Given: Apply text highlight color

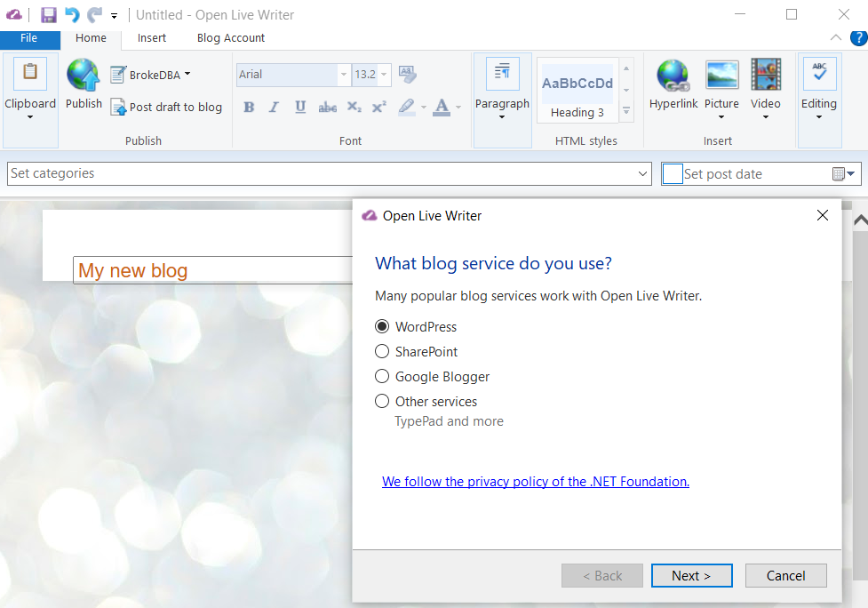Looking at the screenshot, I should click(x=407, y=107).
